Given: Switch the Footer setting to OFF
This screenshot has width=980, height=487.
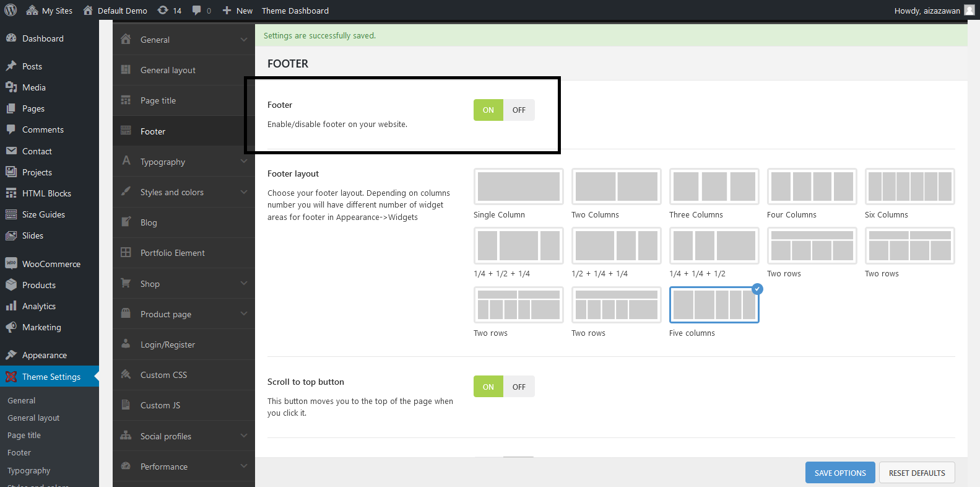Looking at the screenshot, I should (x=519, y=110).
